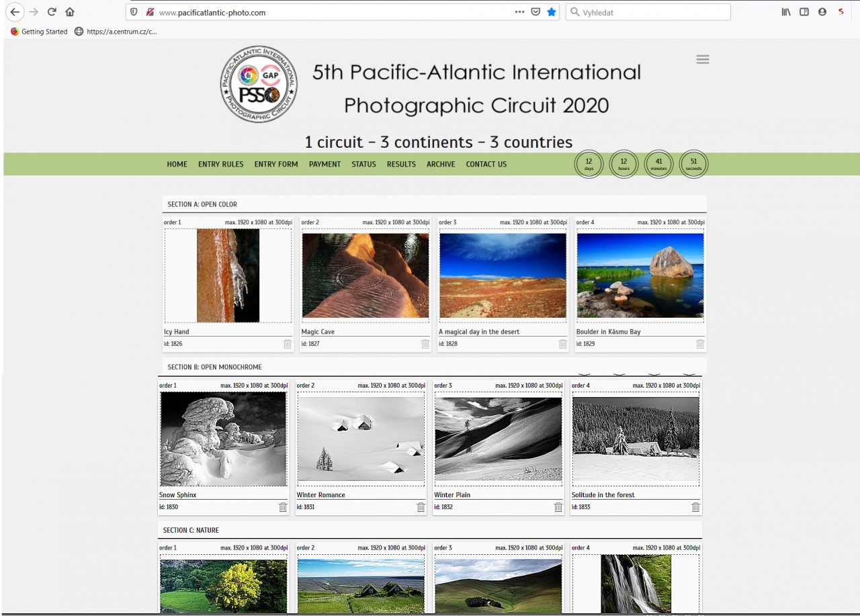Delete Winter Romance with trash icon
Viewport: 860px width, 616px height.
(421, 507)
